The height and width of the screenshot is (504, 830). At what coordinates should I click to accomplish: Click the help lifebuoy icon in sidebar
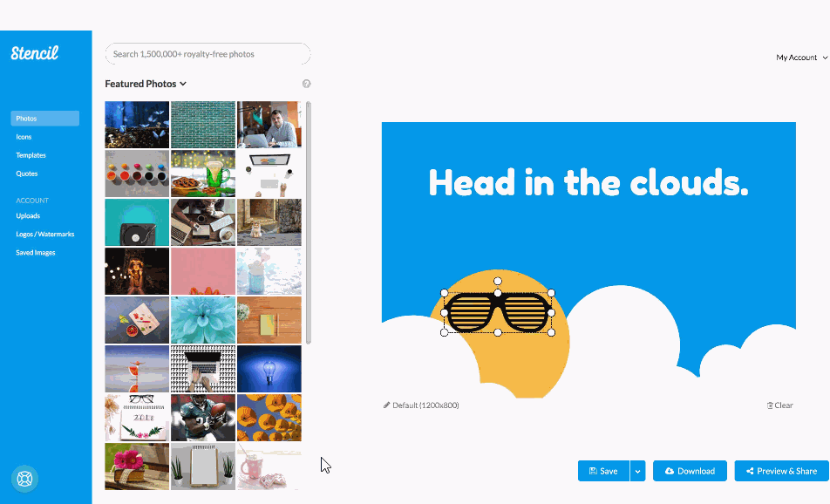25,479
